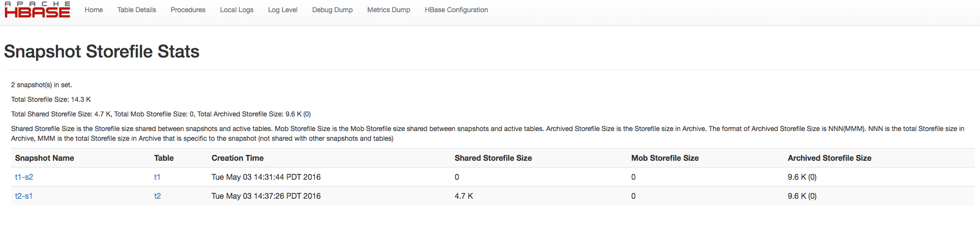Click the Snapshot Name column header
980x246 pixels.
(x=44, y=158)
